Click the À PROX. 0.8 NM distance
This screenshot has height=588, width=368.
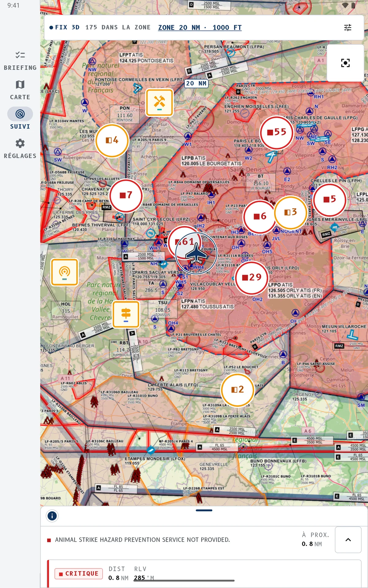pyautogui.click(x=316, y=539)
